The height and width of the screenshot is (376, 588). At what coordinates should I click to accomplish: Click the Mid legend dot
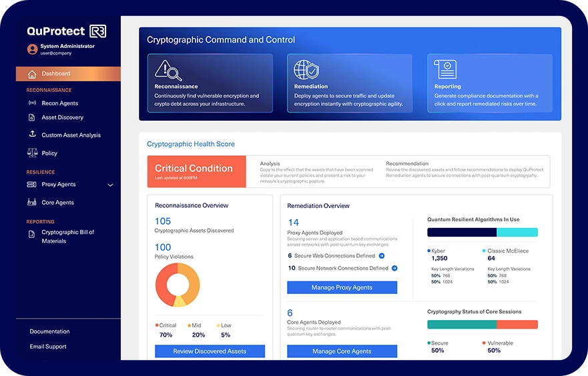coord(190,325)
